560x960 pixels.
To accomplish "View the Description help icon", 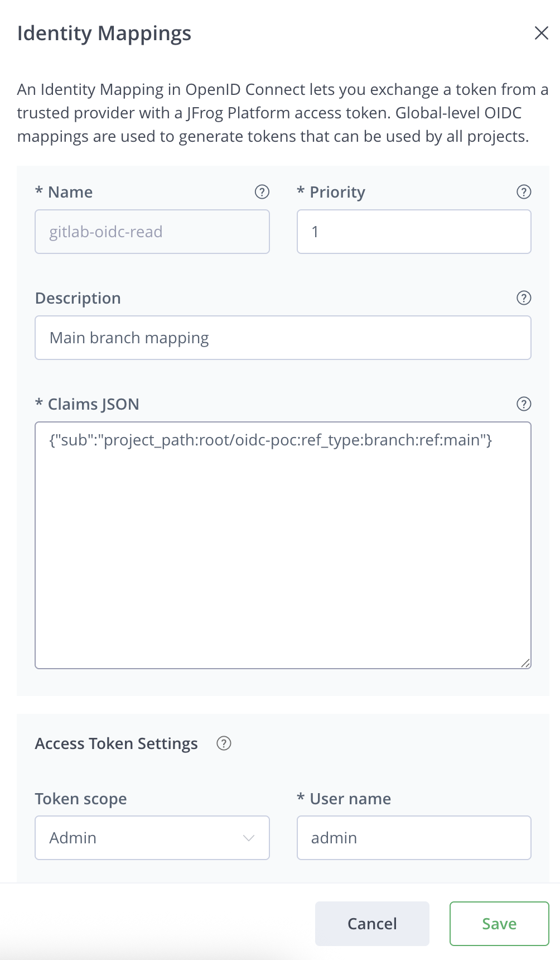I will pos(523,298).
